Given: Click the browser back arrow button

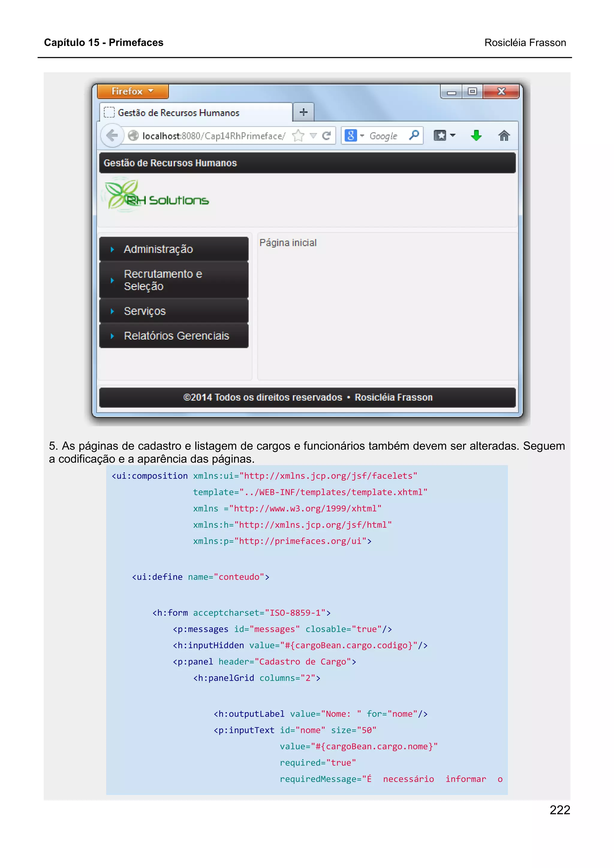Looking at the screenshot, I should [x=112, y=135].
